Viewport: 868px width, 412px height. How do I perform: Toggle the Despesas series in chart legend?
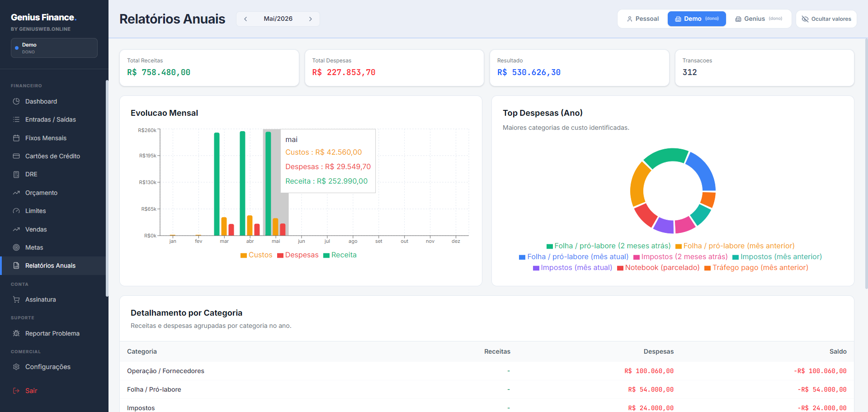297,255
